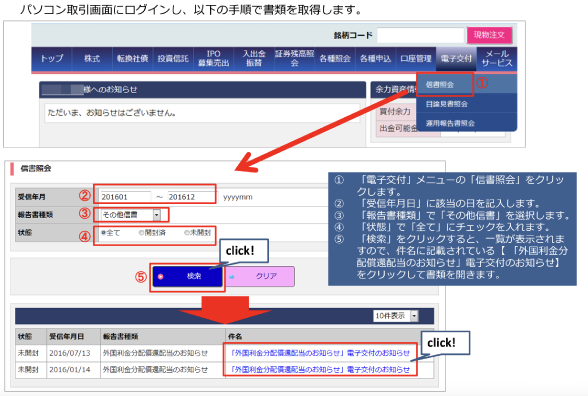This screenshot has height=396, width=588.
Task: Open the 口座管理 menu tab
Action: click(x=416, y=58)
